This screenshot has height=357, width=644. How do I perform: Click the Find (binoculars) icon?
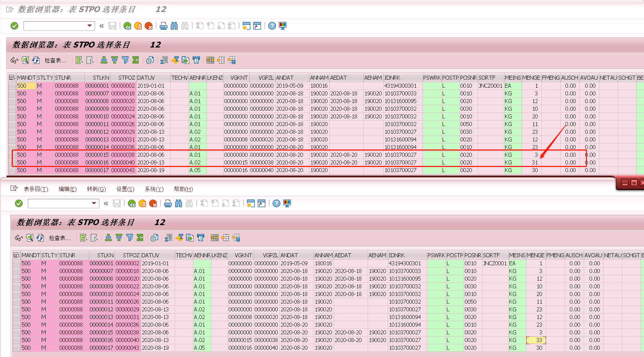click(x=174, y=26)
